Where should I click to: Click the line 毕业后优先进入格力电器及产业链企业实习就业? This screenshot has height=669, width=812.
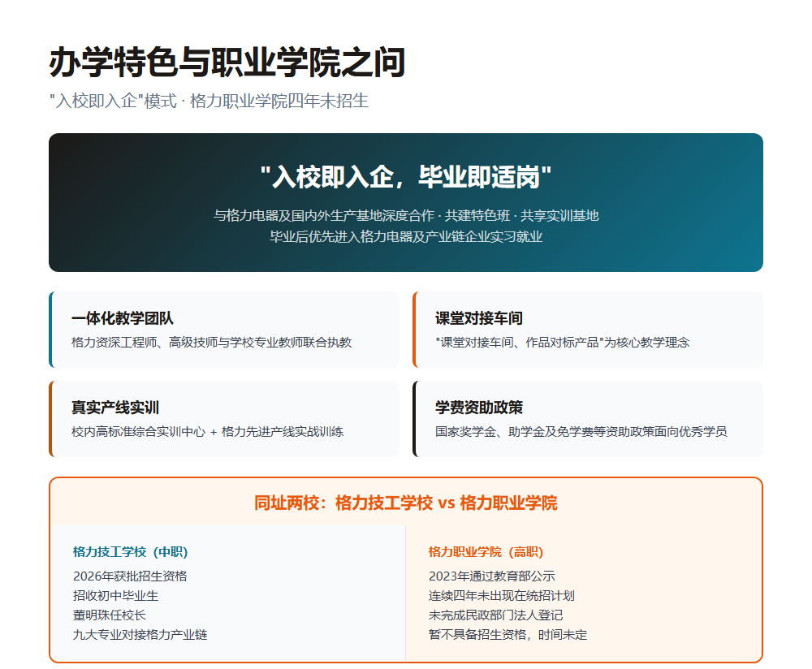[406, 236]
